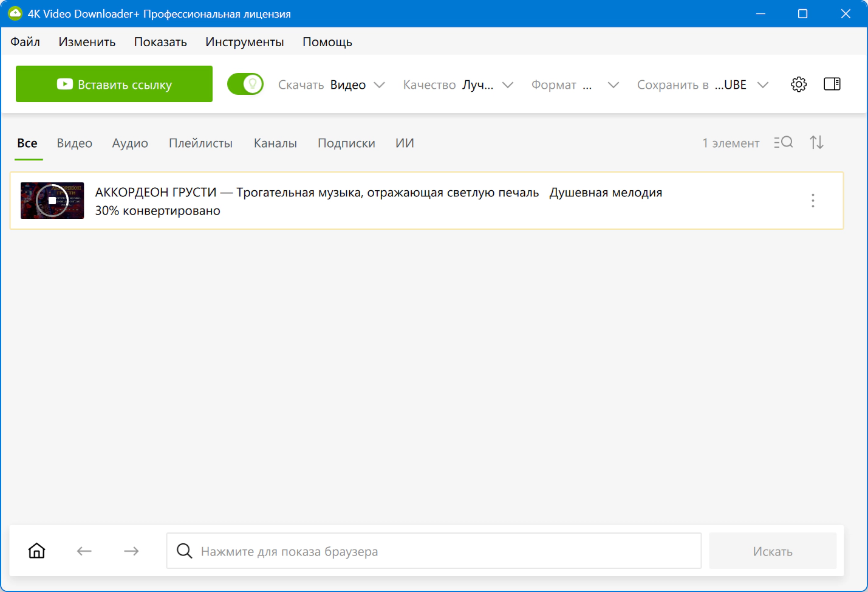
Task: Go to the browser home icon
Action: coord(37,551)
